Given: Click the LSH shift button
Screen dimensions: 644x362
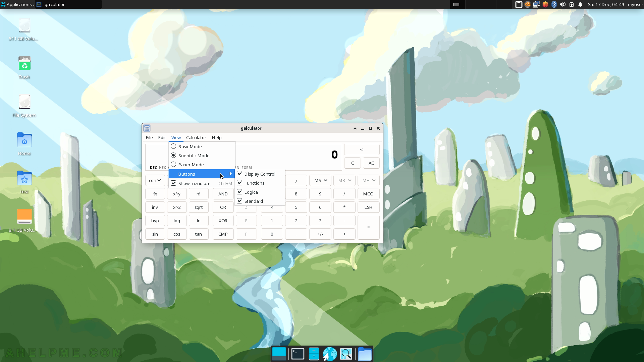Looking at the screenshot, I should point(368,207).
